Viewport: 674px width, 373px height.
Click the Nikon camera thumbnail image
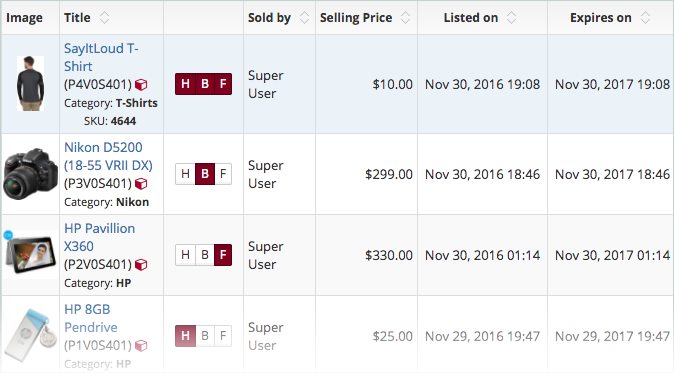pos(30,174)
